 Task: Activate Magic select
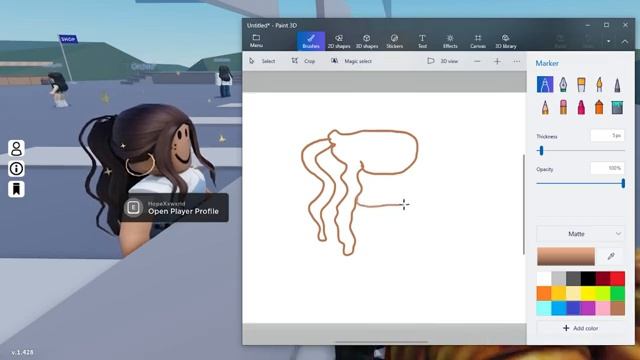[x=351, y=61]
